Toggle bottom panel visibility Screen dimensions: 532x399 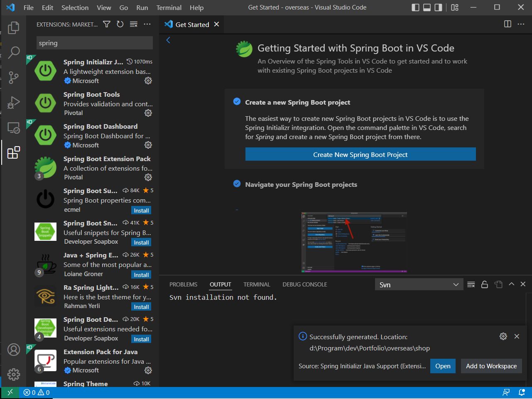(x=427, y=7)
